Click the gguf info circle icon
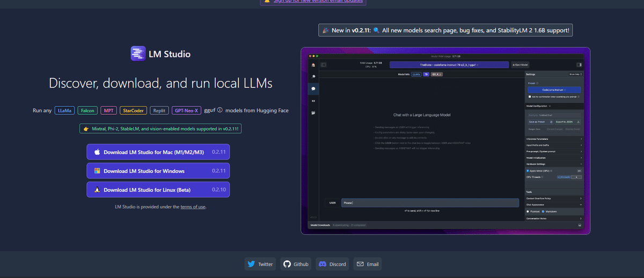The width and height of the screenshot is (644, 278). click(220, 111)
